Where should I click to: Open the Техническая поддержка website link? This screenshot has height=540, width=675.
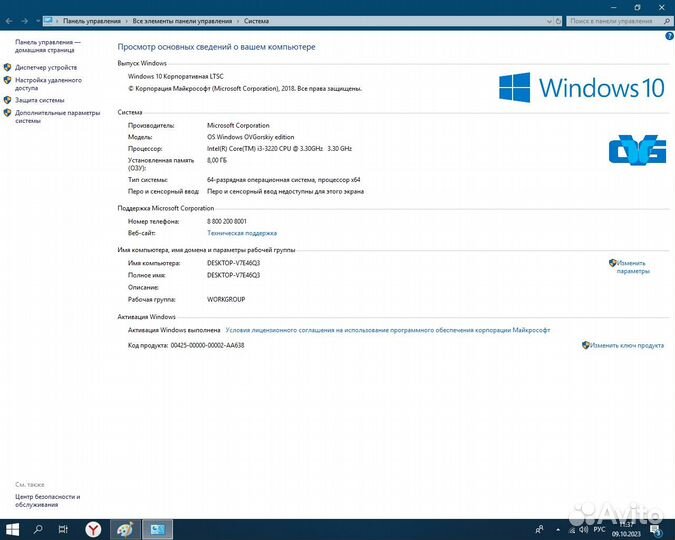click(242, 233)
